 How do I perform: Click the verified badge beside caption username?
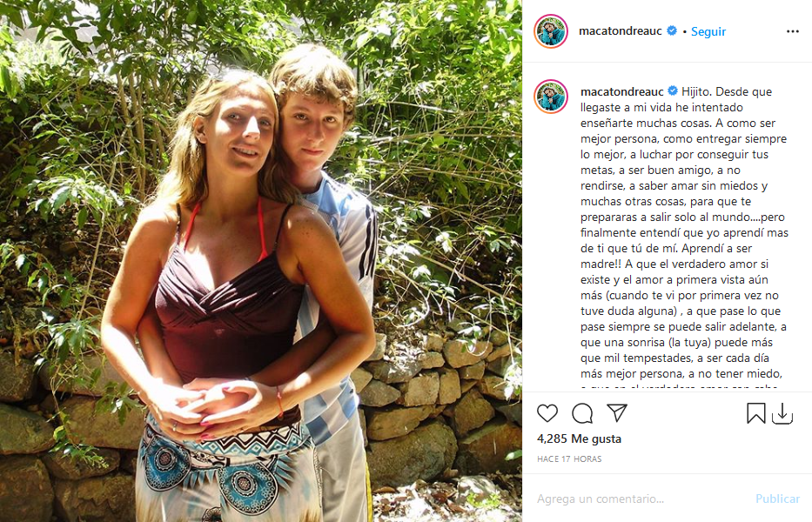tap(673, 91)
